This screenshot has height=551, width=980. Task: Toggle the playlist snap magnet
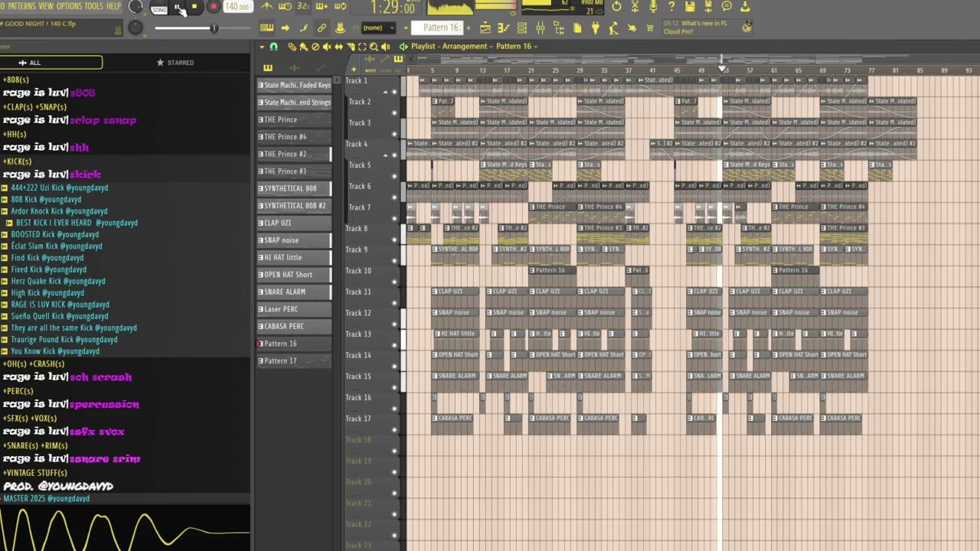point(273,47)
